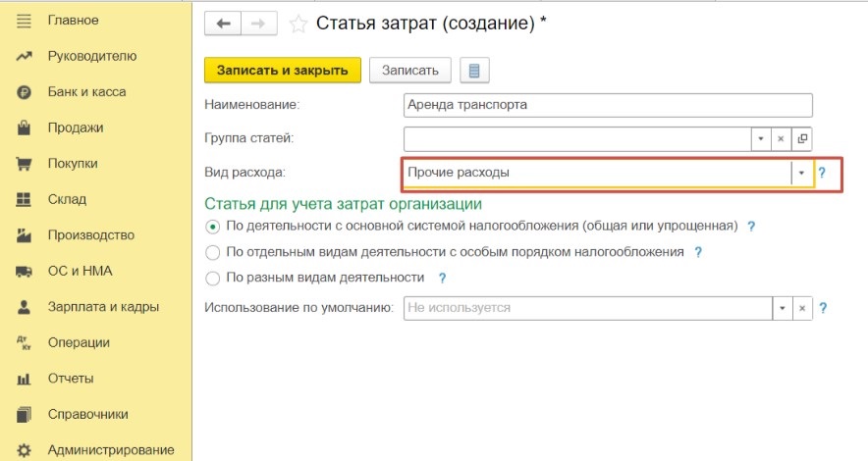Click the back arrow navigation button

coord(223,24)
